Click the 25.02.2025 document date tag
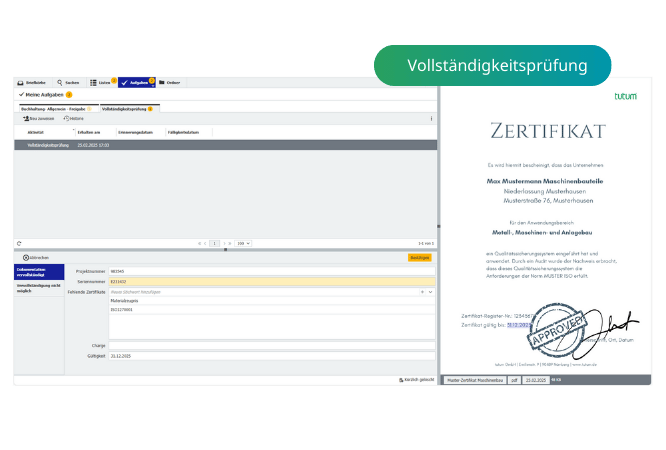Image resolution: width=666 pixels, height=450 pixels. (x=536, y=380)
